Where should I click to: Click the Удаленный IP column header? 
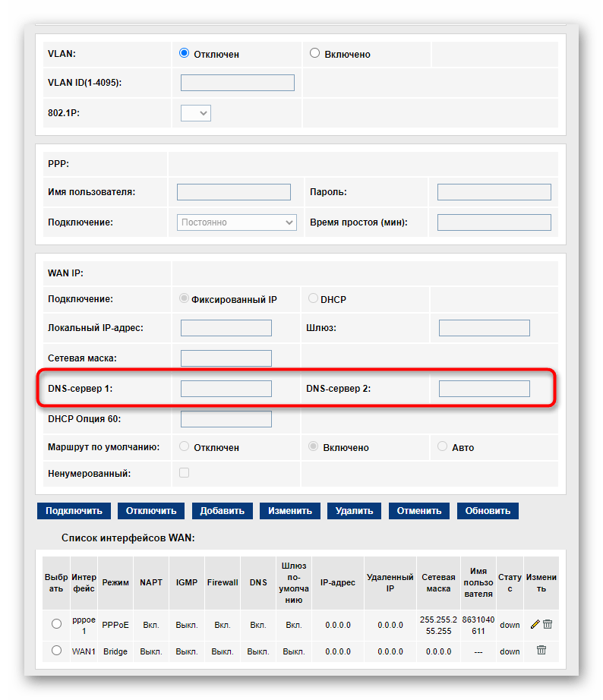[x=390, y=582]
